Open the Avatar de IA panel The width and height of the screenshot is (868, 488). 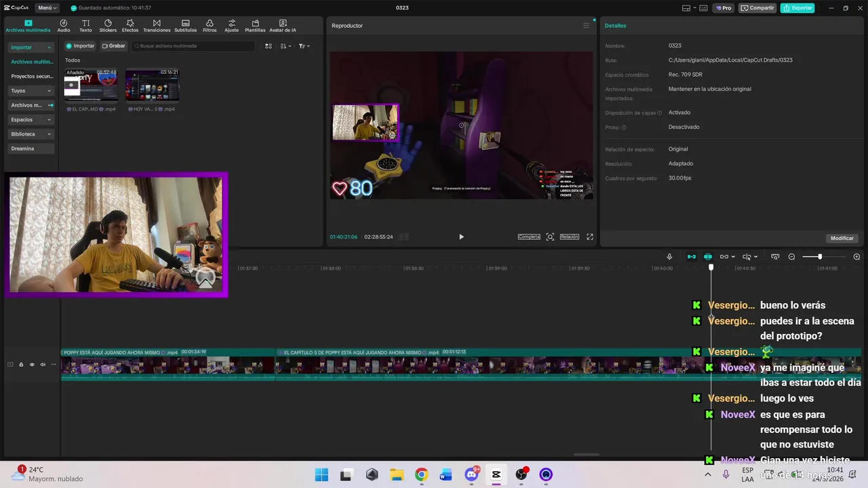pos(283,26)
